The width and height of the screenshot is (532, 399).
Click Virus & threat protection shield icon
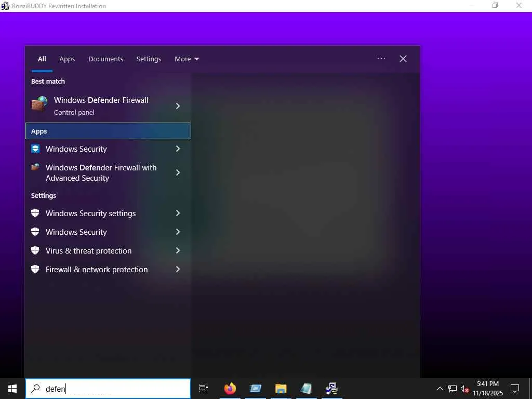tap(35, 250)
